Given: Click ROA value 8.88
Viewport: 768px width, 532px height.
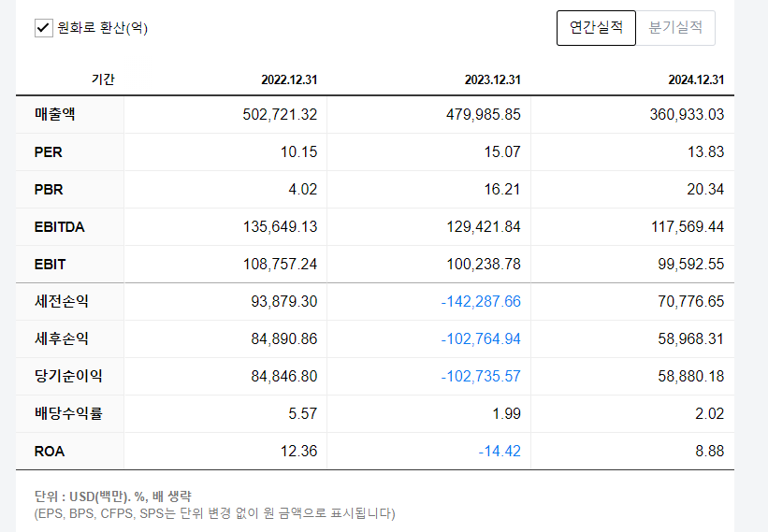Looking at the screenshot, I should click(x=710, y=452).
